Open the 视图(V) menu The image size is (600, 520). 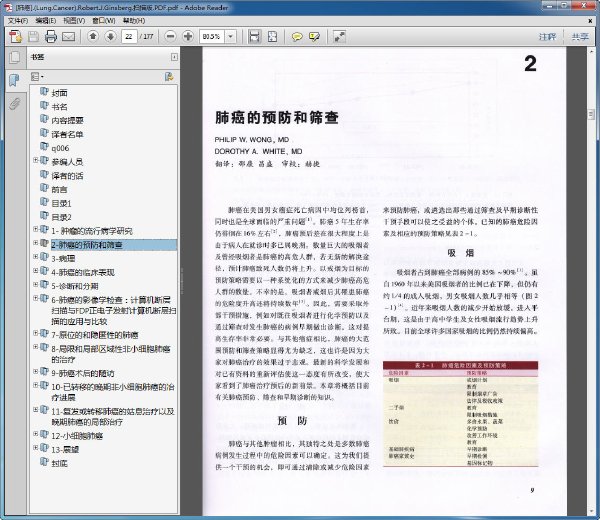tap(74, 21)
